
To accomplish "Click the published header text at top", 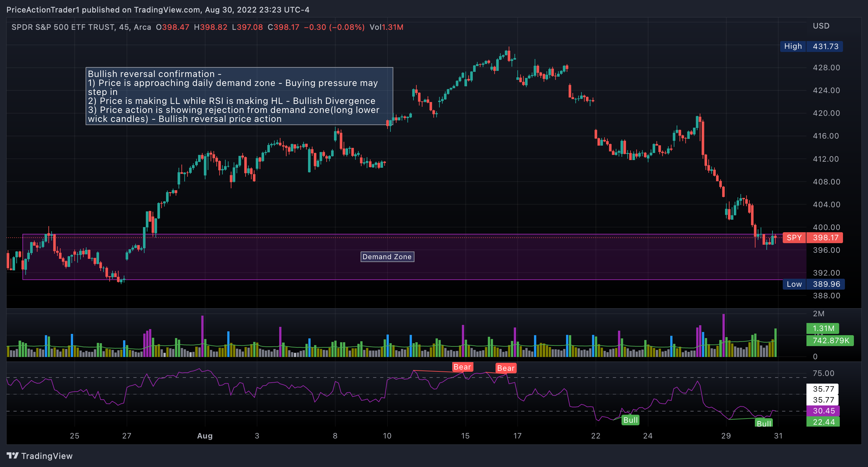I will (x=158, y=10).
